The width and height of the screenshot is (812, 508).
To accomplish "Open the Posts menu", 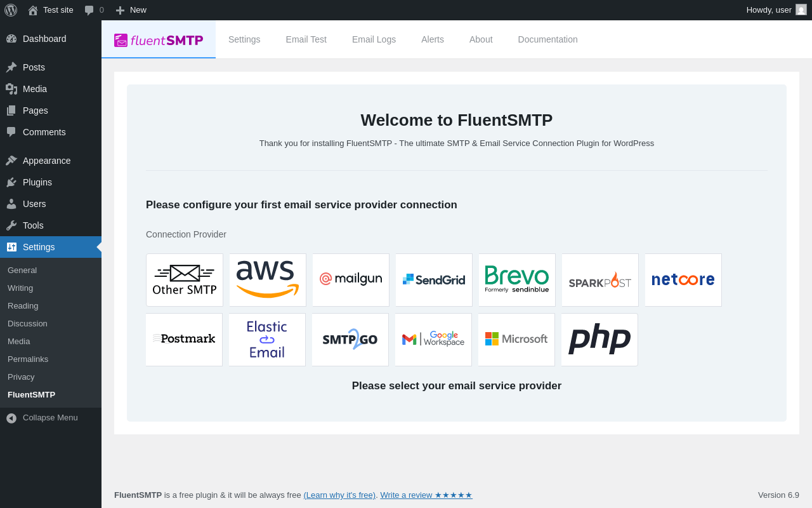I will (x=51, y=67).
